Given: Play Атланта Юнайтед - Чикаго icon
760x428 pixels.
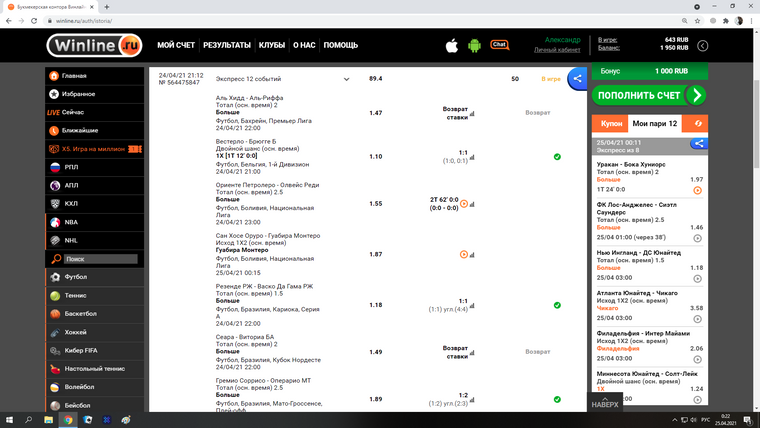Looking at the screenshot, I should coord(697,319).
